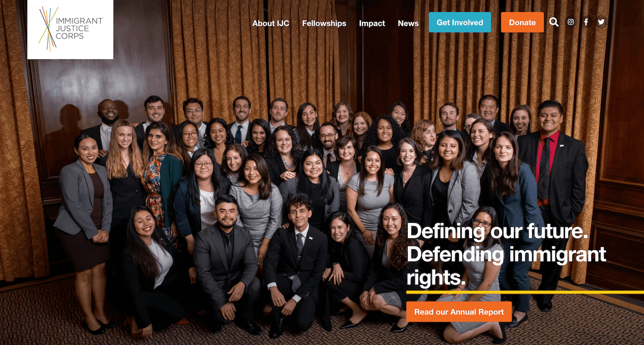Open the News navigation item
This screenshot has height=345, width=644.
click(408, 23)
